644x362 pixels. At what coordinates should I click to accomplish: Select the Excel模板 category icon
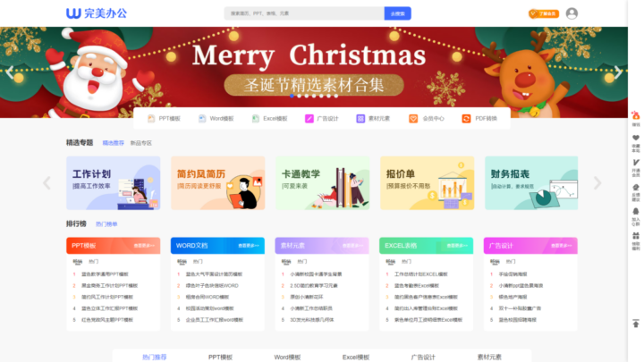(255, 118)
